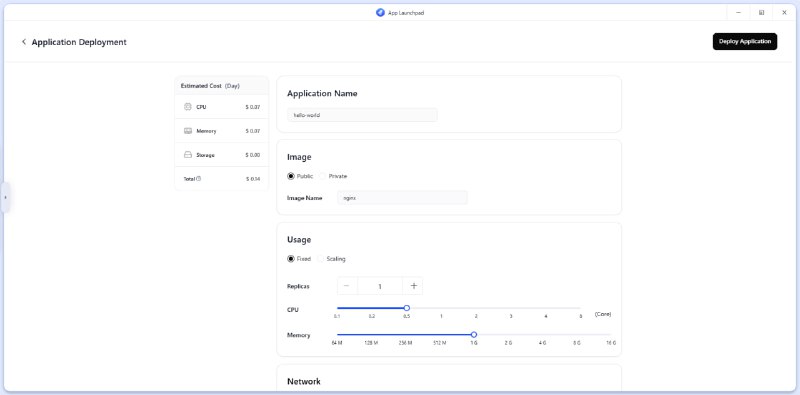Click the Memory slider handle at 1G
Image resolution: width=800 pixels, height=395 pixels.
pyautogui.click(x=474, y=335)
